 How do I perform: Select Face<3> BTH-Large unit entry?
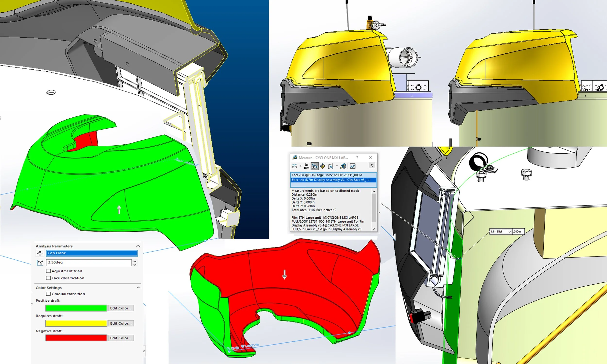(327, 175)
